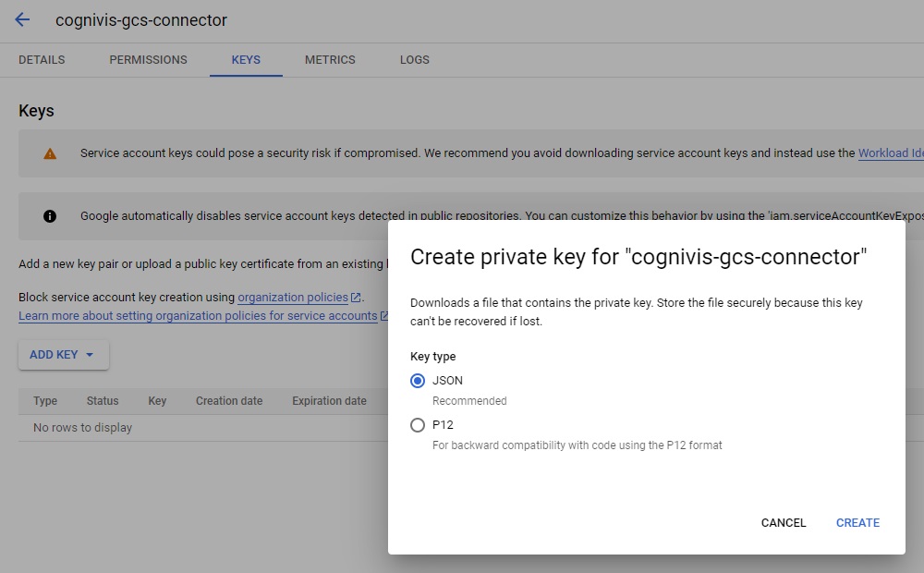Click the Creation date column header

click(x=229, y=401)
